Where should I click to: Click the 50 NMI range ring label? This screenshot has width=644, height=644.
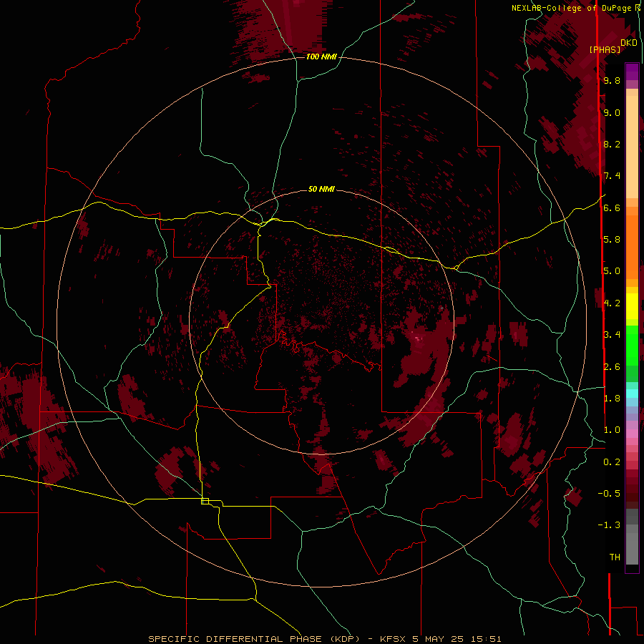(321, 189)
